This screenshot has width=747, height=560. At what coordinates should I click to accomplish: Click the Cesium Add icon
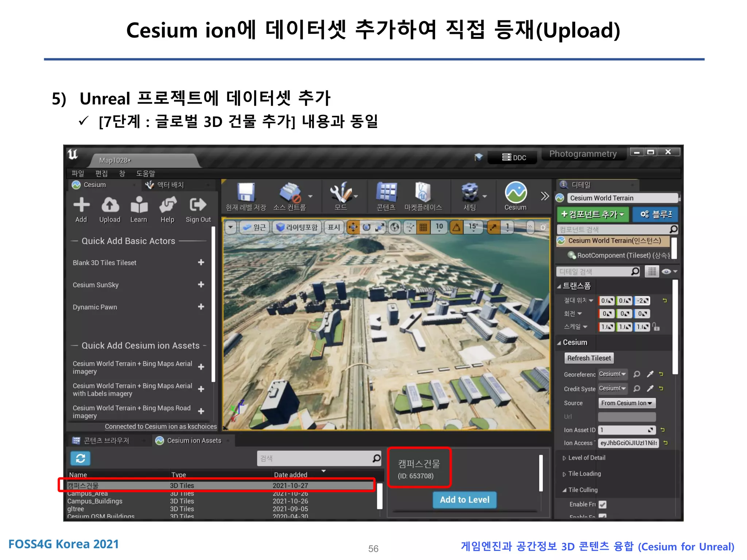[x=81, y=205]
